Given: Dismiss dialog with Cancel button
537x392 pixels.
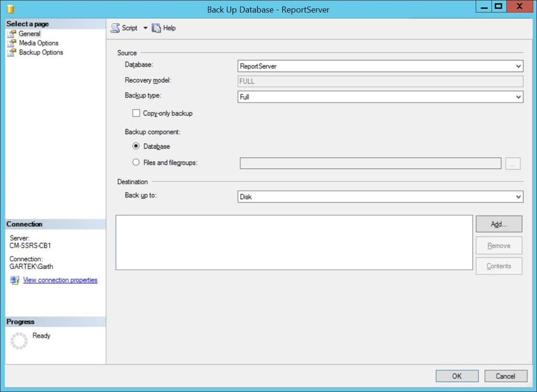Looking at the screenshot, I should point(506,376).
